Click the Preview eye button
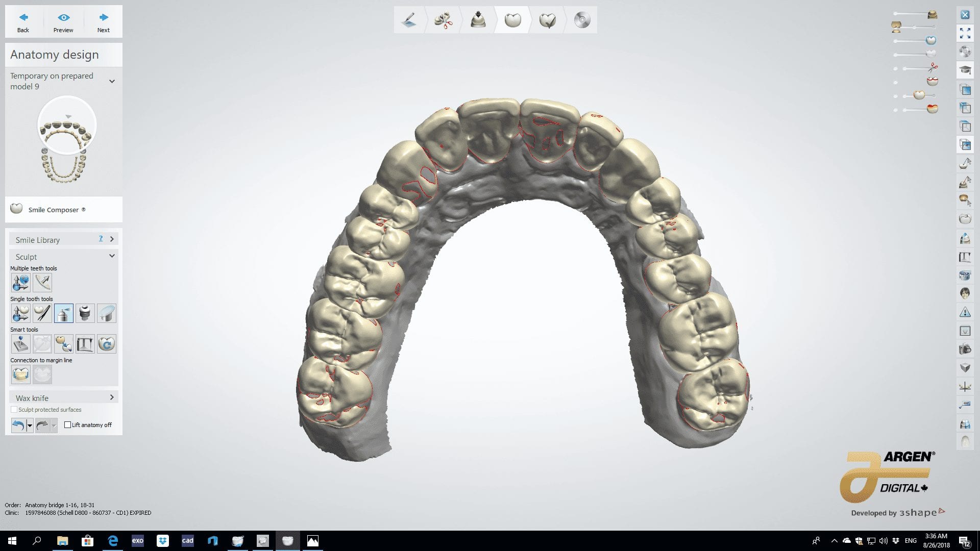980x551 pixels. pos(63,22)
